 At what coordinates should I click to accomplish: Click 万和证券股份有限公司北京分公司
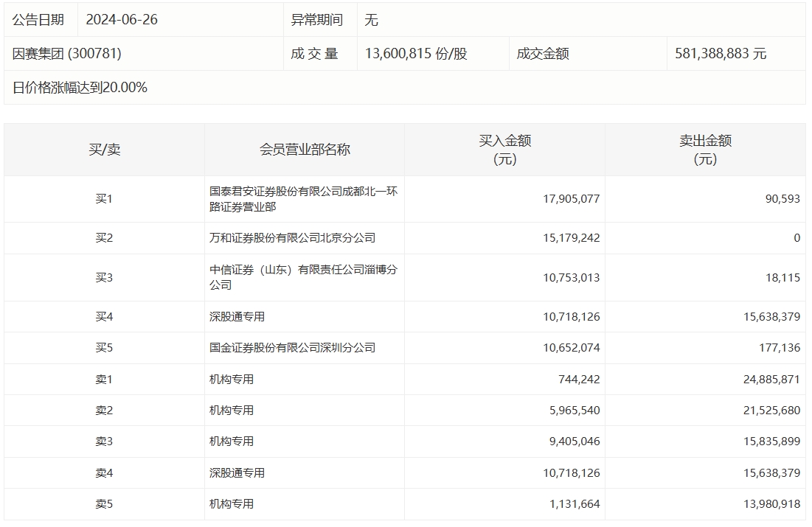pos(292,238)
